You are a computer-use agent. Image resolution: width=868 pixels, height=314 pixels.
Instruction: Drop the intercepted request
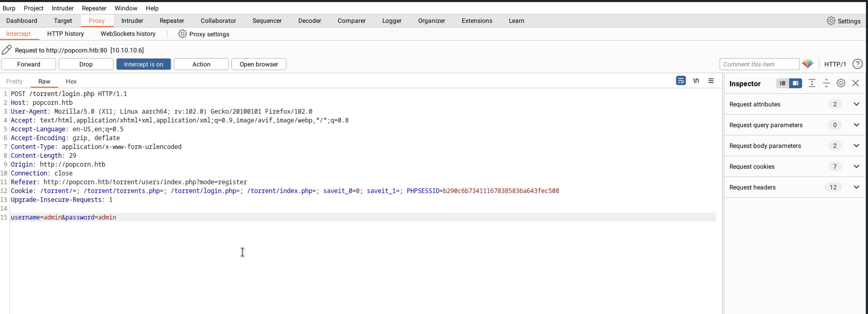(86, 64)
